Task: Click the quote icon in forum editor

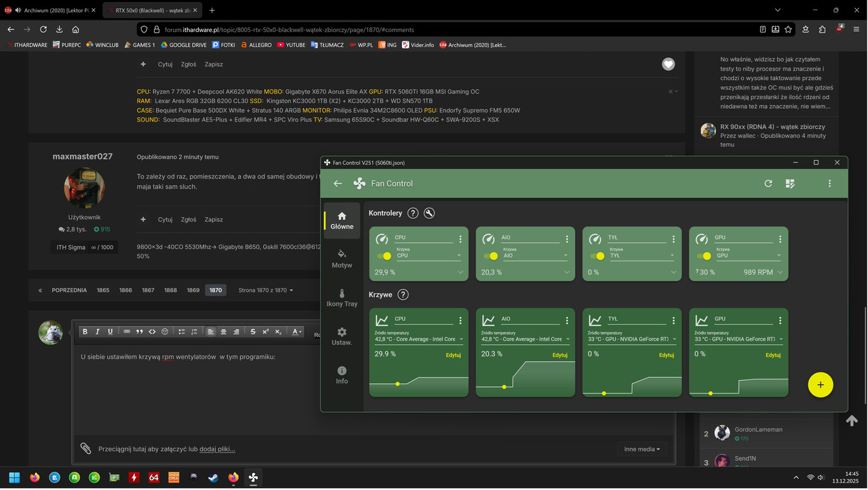Action: pyautogui.click(x=140, y=331)
